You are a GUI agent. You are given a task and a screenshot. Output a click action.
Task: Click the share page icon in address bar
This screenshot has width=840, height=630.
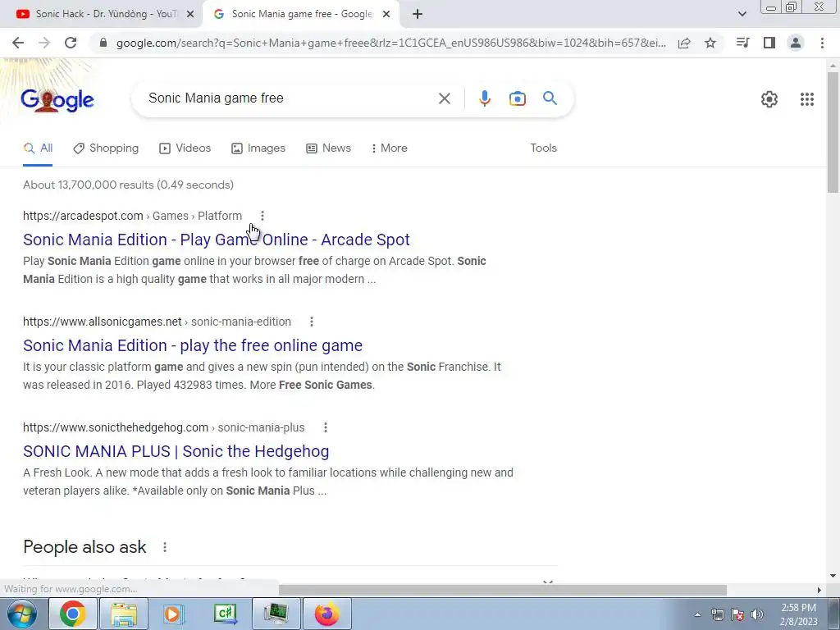[x=684, y=43]
